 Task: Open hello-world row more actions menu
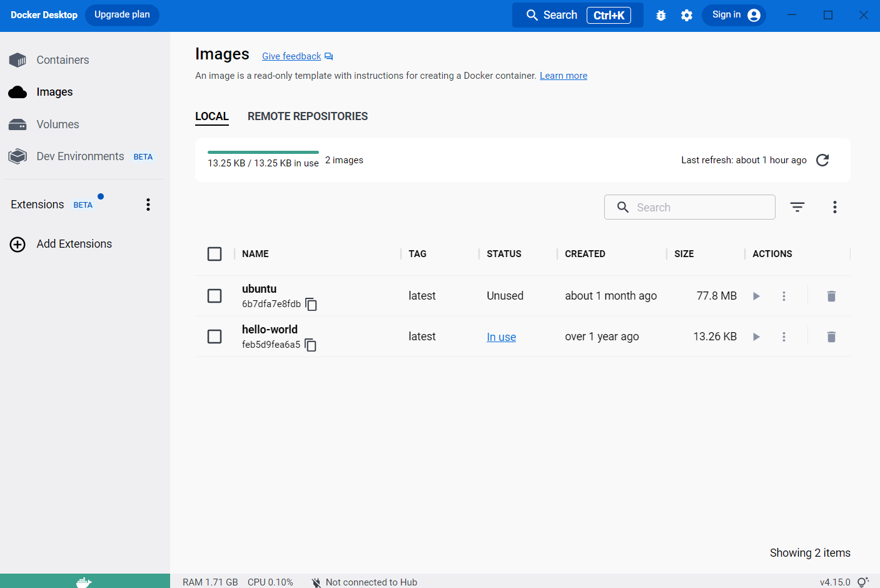784,337
